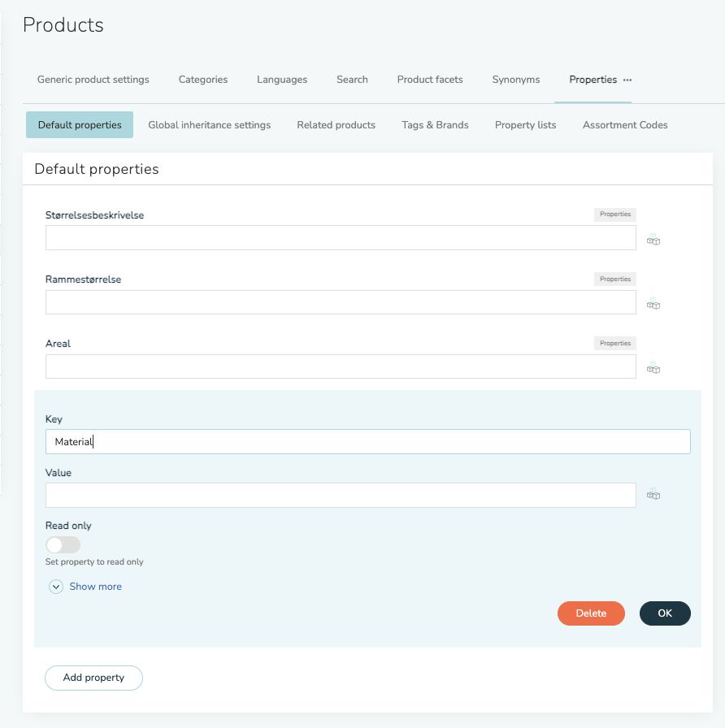The image size is (725, 728).
Task: Click the Delete button
Action: 591,613
